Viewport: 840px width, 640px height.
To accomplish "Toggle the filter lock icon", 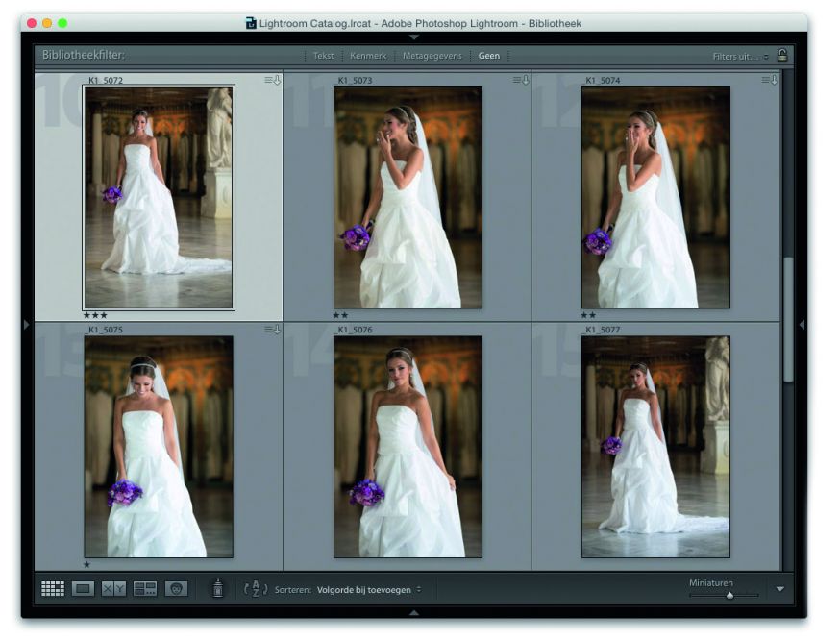I will (782, 56).
